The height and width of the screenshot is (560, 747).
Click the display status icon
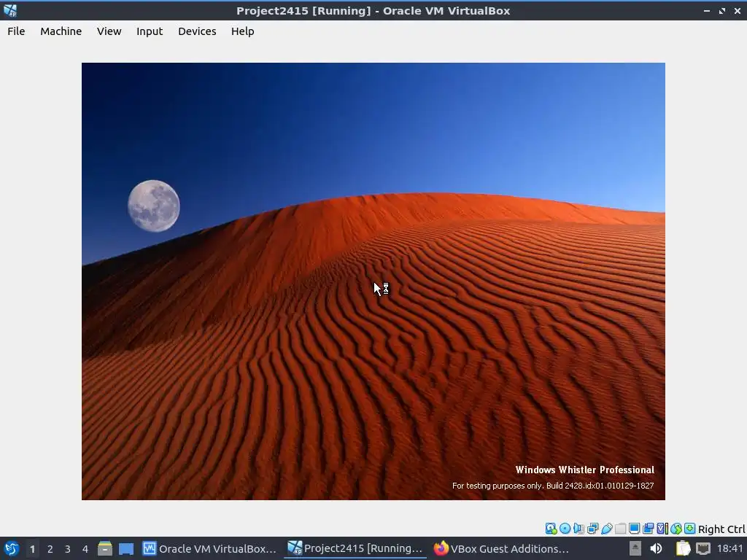pos(634,529)
